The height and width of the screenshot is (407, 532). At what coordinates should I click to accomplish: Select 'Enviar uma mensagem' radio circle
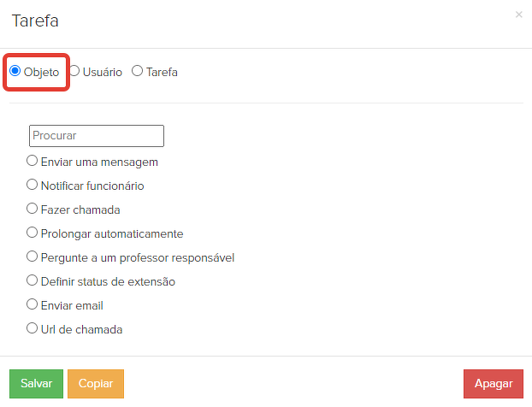[33, 161]
